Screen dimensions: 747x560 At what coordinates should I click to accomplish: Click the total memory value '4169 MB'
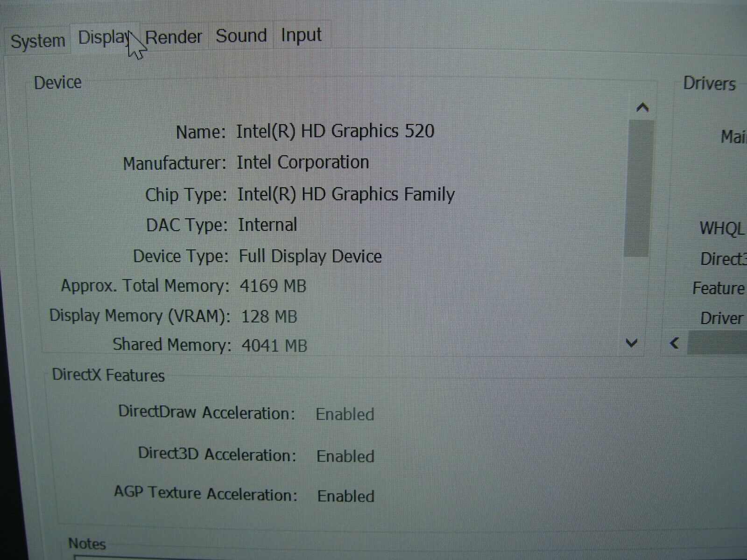click(273, 286)
